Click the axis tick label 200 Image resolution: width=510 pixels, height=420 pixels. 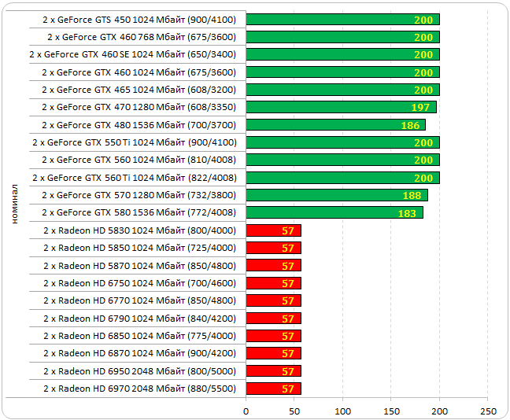click(440, 411)
